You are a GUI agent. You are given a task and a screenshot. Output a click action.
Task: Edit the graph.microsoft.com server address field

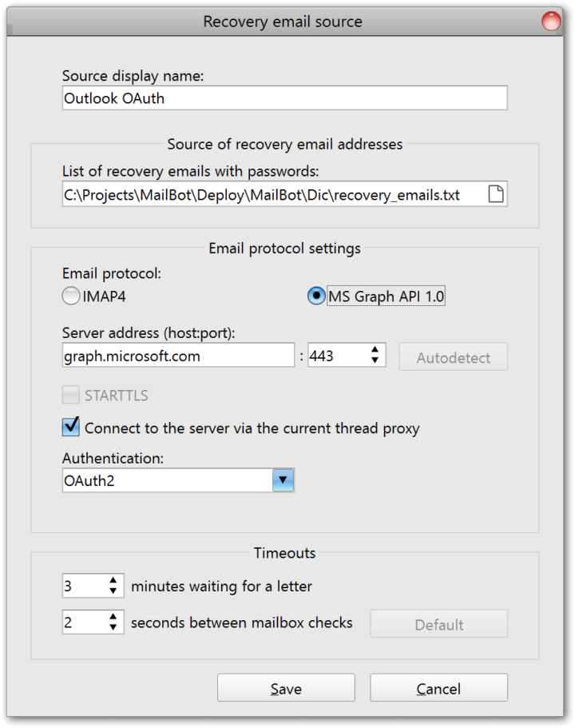pos(177,356)
